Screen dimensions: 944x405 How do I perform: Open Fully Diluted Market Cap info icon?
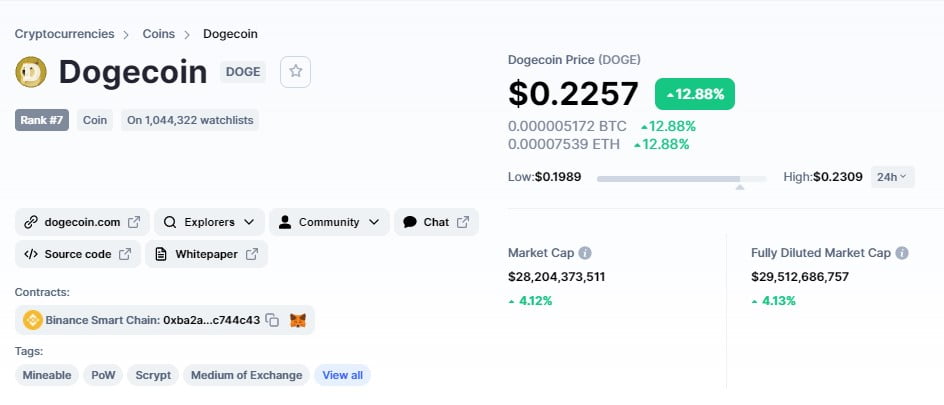point(902,253)
